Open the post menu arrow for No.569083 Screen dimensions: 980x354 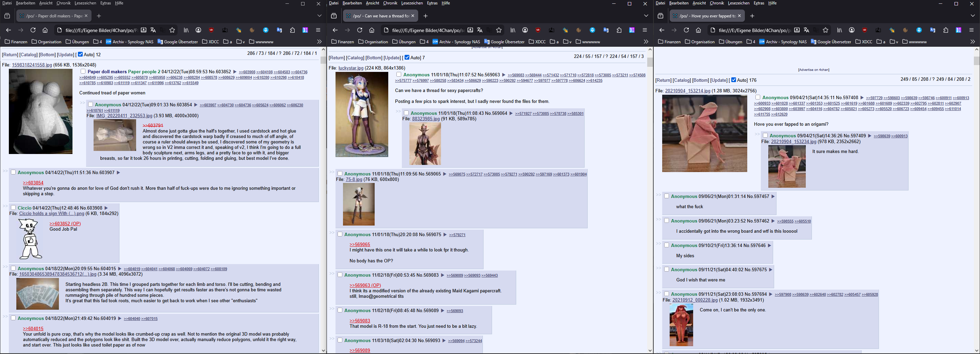(x=442, y=275)
